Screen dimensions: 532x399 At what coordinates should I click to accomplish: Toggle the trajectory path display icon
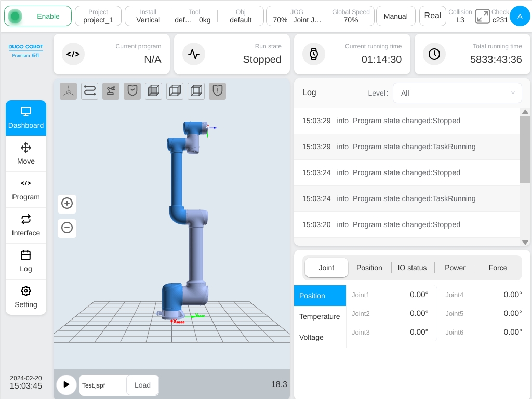click(89, 91)
